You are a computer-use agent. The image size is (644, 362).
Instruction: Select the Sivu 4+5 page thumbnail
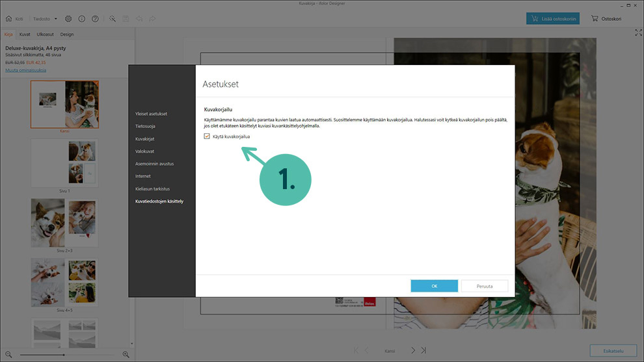pyautogui.click(x=64, y=282)
